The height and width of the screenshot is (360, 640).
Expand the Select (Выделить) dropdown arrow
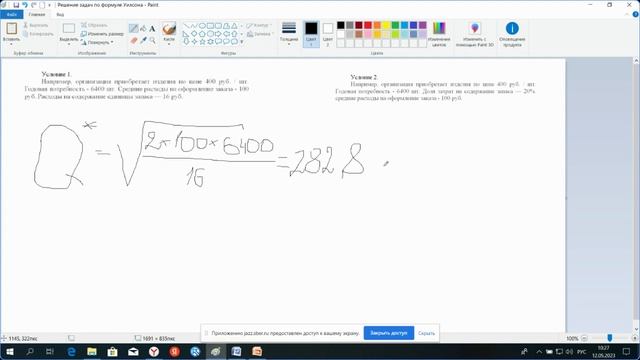(69, 44)
